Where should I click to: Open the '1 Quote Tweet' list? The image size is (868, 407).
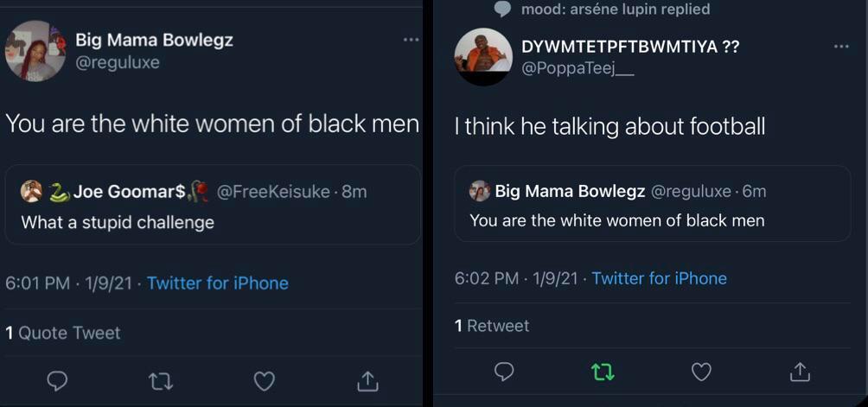pos(63,333)
